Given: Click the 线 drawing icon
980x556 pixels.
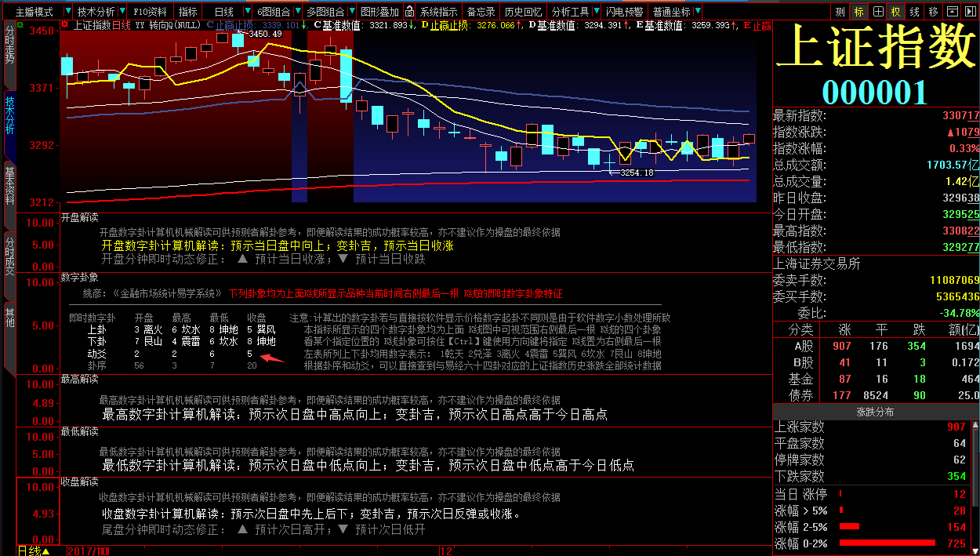Looking at the screenshot, I should [x=914, y=12].
